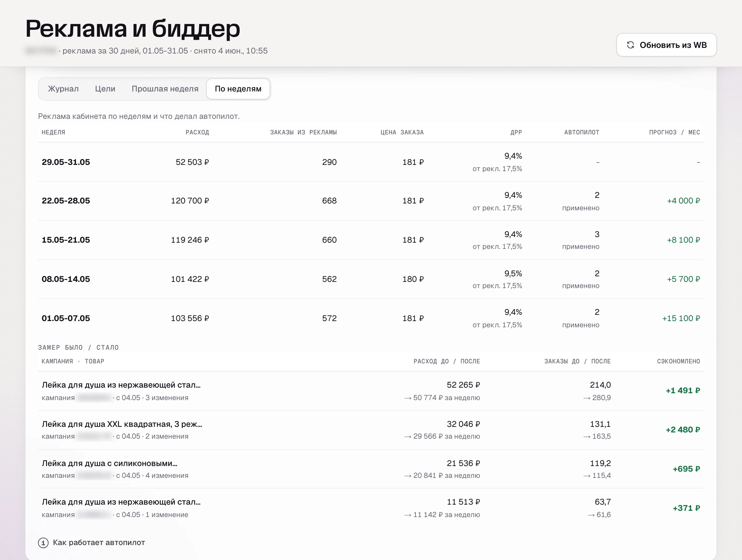The width and height of the screenshot is (742, 560).
Task: Open the Как работает автопилот link
Action: (x=99, y=543)
